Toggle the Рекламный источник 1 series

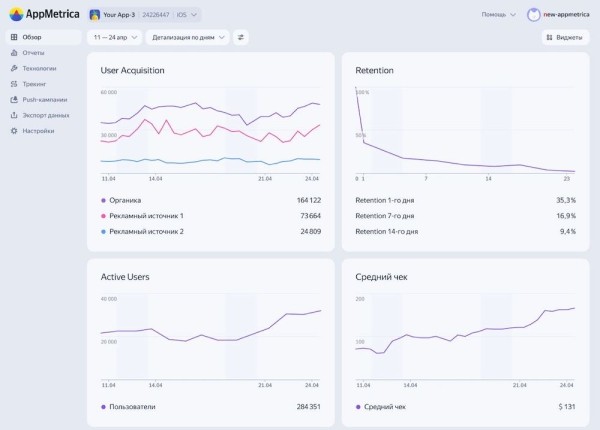coord(146,216)
